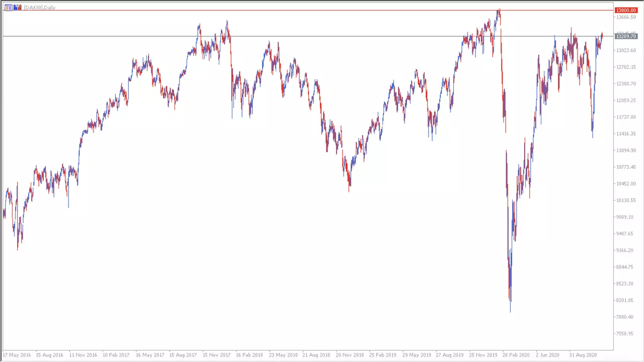Click the 10452.00 price axis value
644x362 pixels.
click(626, 184)
